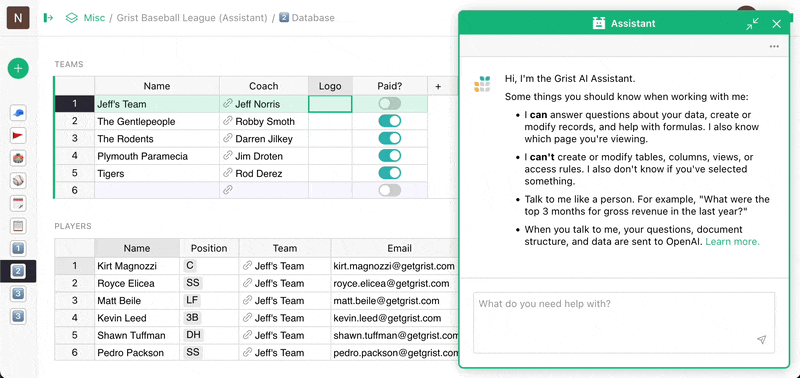Select the Teams table Name column header
This screenshot has height=378, width=800.
157,86
